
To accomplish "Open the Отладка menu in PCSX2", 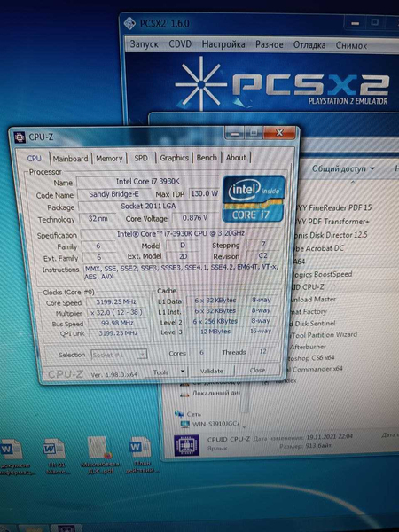I will [309, 45].
